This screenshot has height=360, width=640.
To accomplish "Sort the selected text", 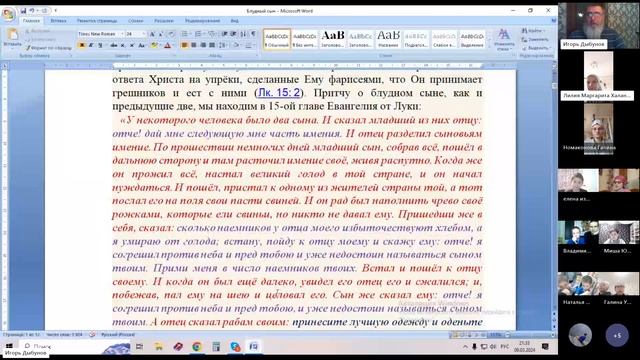I will pos(244,34).
